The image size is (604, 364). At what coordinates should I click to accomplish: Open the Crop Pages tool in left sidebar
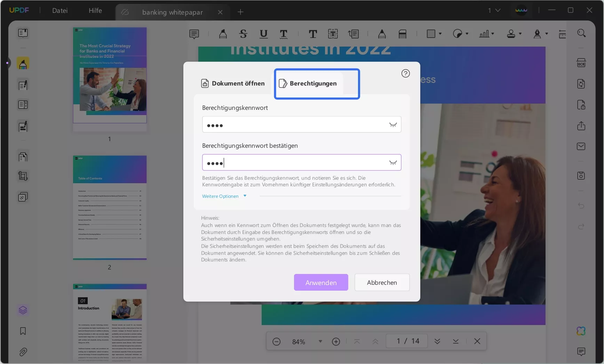click(x=23, y=176)
